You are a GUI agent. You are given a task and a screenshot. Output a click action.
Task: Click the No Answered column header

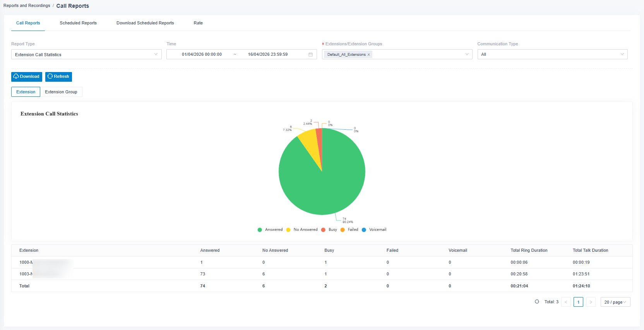pos(275,251)
